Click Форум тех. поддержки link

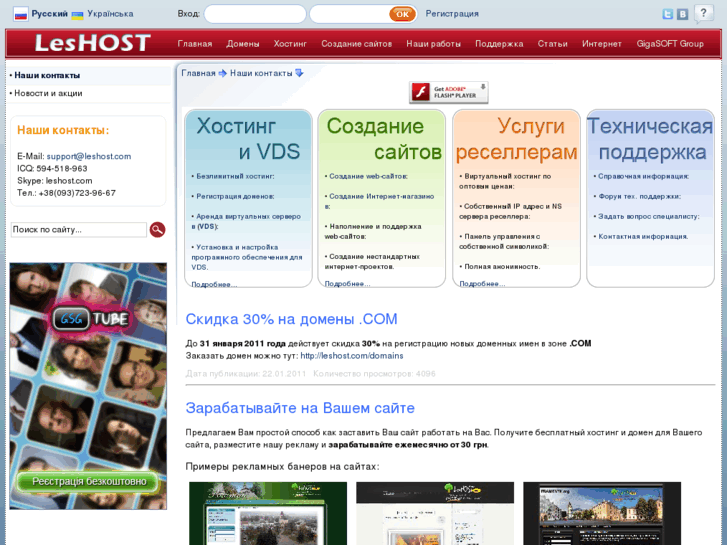639,196
